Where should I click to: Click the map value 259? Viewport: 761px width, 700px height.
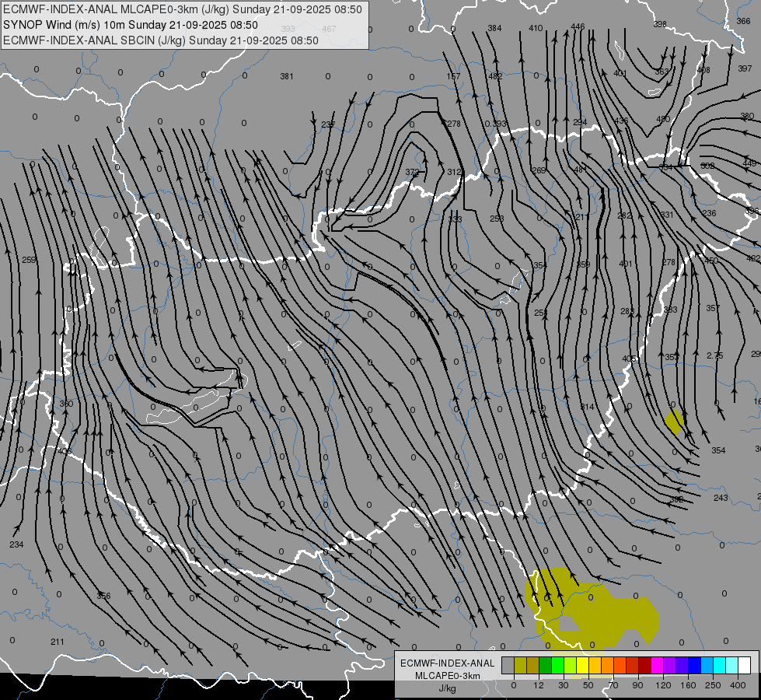point(29,260)
